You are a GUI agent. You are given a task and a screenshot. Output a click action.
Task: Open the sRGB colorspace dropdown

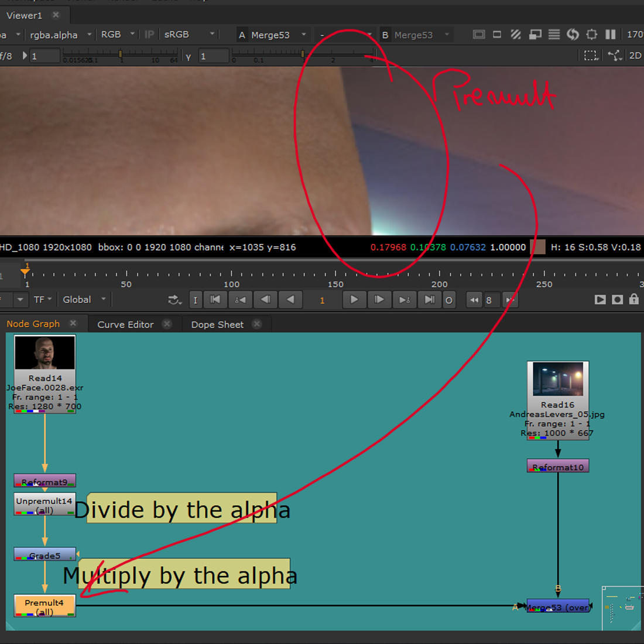[x=189, y=35]
